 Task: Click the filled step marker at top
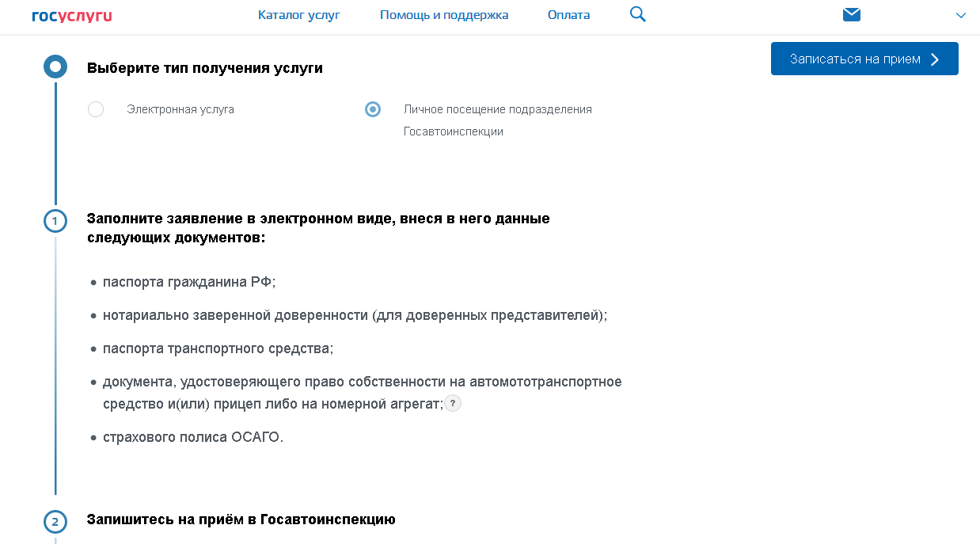(55, 67)
